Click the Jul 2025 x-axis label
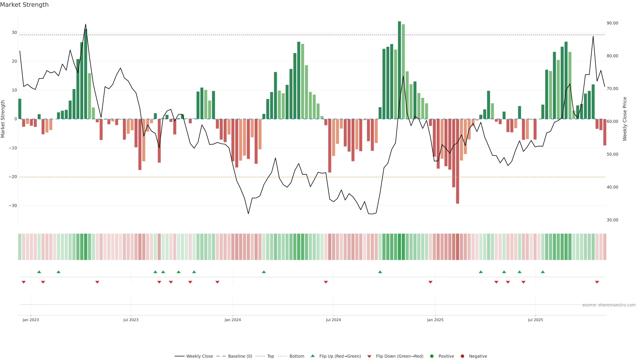The image size is (644, 362). pos(535,320)
